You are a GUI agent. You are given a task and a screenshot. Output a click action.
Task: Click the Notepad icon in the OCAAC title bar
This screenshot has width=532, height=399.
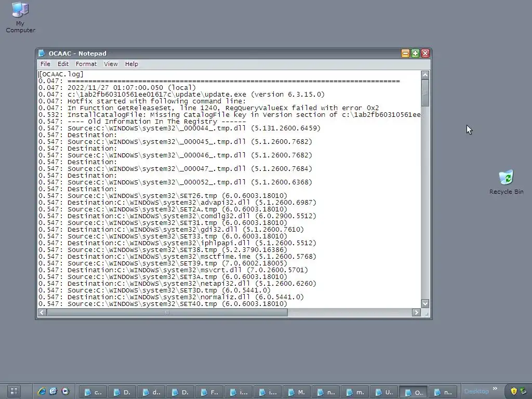tap(42, 54)
